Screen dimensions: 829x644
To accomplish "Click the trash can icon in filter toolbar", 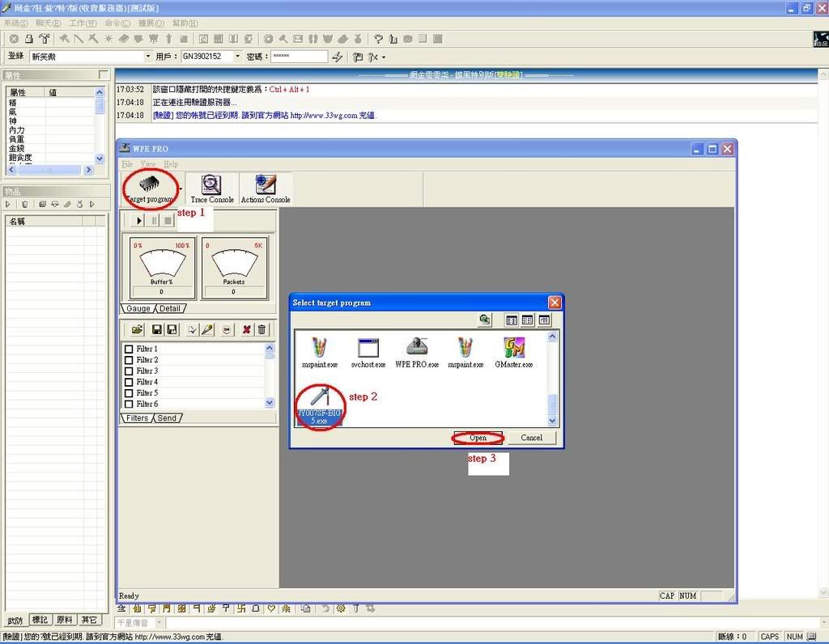I will coord(261,329).
